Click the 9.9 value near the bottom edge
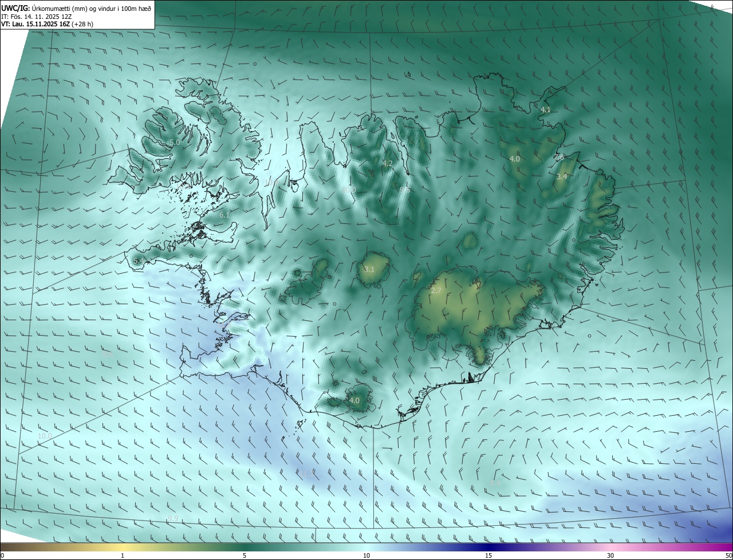This screenshot has width=733, height=560. tap(173, 518)
